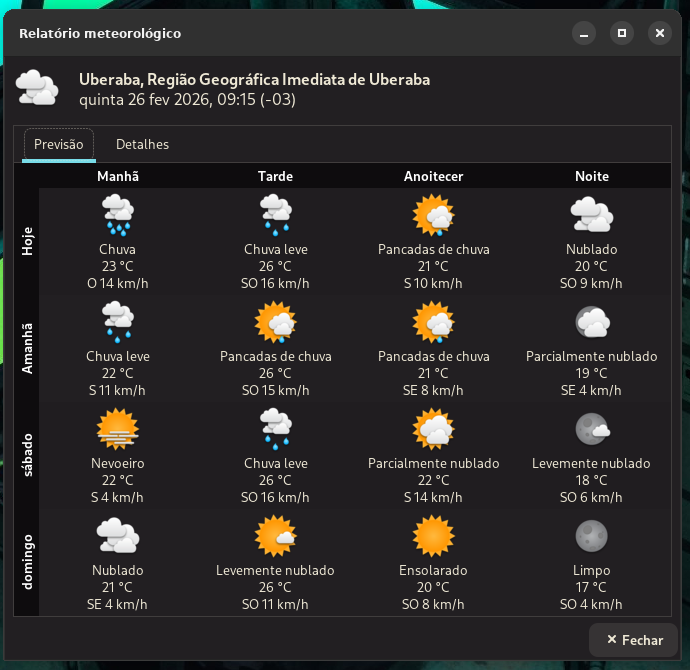Maximize the weather report window
This screenshot has height=670, width=690.
pyautogui.click(x=621, y=33)
